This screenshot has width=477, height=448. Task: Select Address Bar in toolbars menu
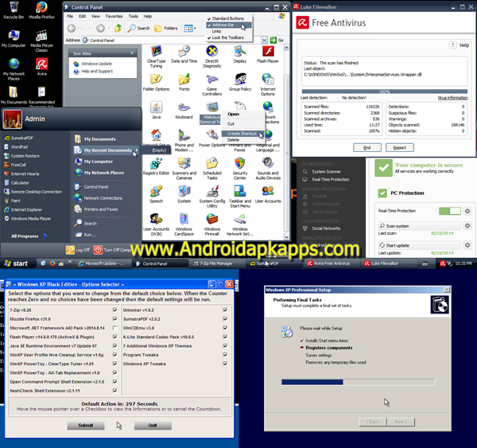(229, 25)
